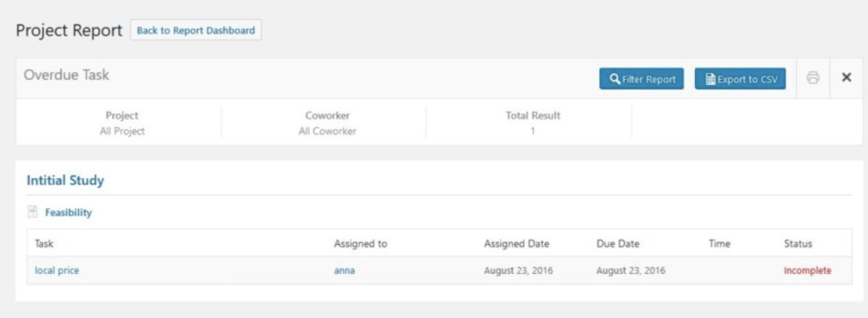Export the report to CSV
Screen dimensions: 868x318
[740, 79]
